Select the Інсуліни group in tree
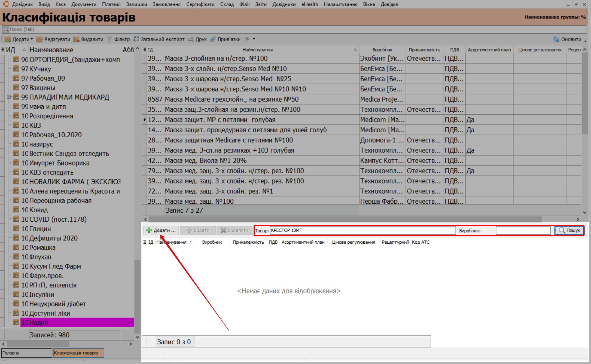This screenshot has width=591, height=364. [x=41, y=295]
